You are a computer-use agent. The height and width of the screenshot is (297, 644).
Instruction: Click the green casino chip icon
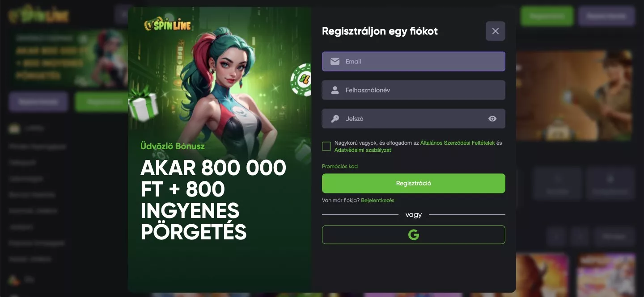(301, 80)
